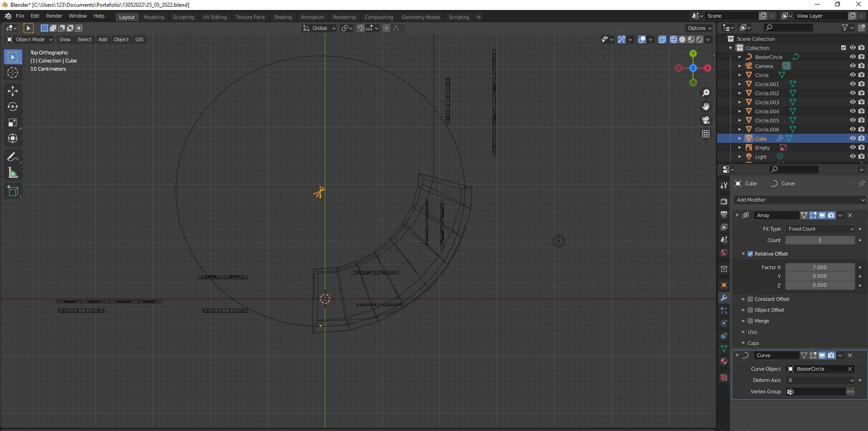Enable Merge checkbox
Image resolution: width=868 pixels, height=431 pixels.
point(750,321)
